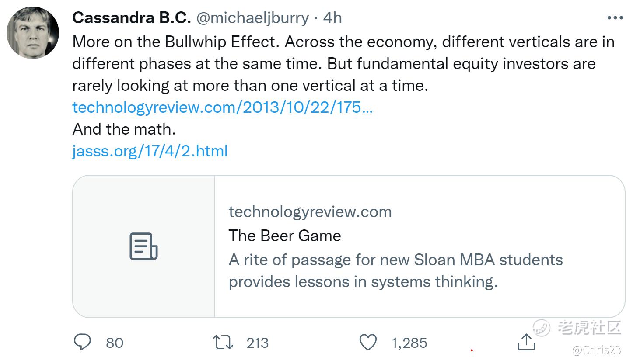Click the Sloan MBA card description

click(x=395, y=270)
